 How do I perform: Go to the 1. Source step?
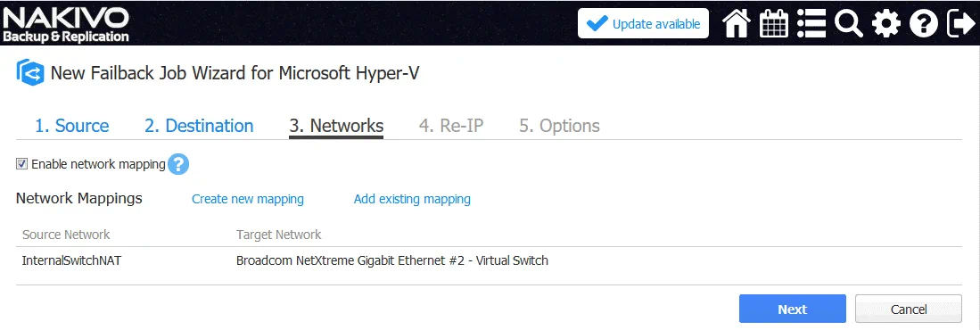pyautogui.click(x=72, y=126)
